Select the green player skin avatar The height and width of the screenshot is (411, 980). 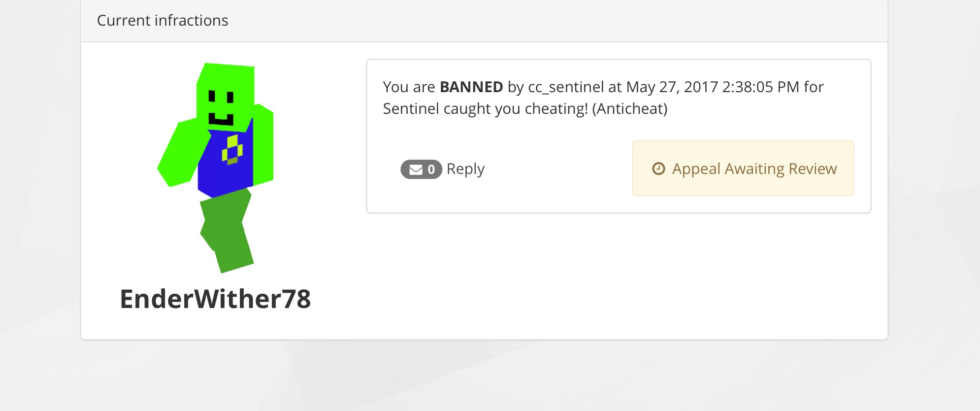[x=216, y=168]
